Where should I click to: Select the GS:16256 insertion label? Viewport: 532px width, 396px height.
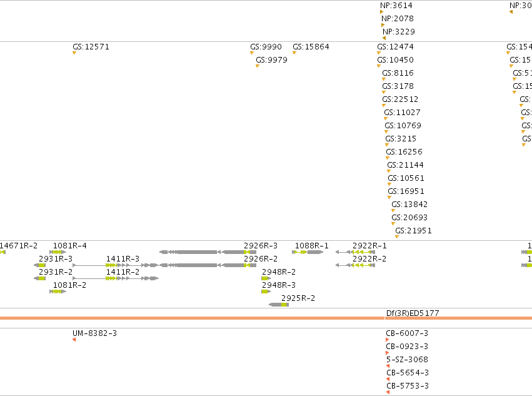point(404,152)
